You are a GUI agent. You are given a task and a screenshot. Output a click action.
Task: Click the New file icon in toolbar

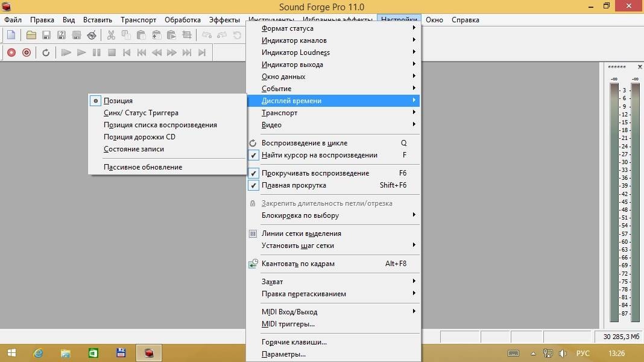[11, 35]
